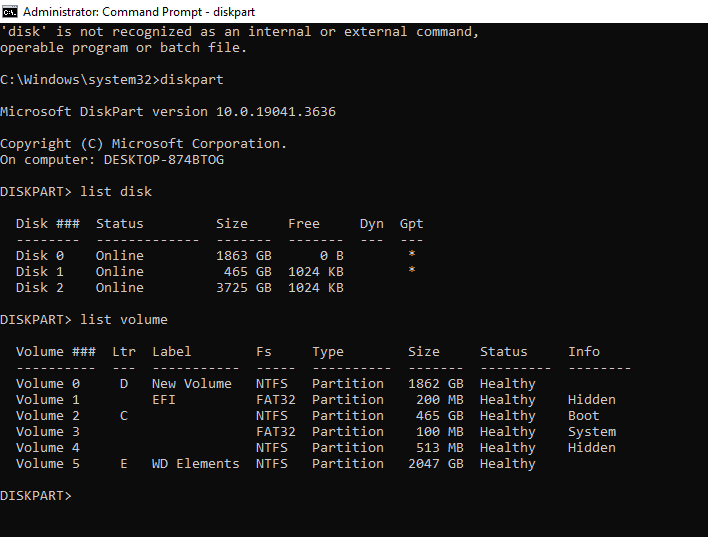Select the 'Volume 5' row label
The height and width of the screenshot is (537, 708).
(48, 464)
